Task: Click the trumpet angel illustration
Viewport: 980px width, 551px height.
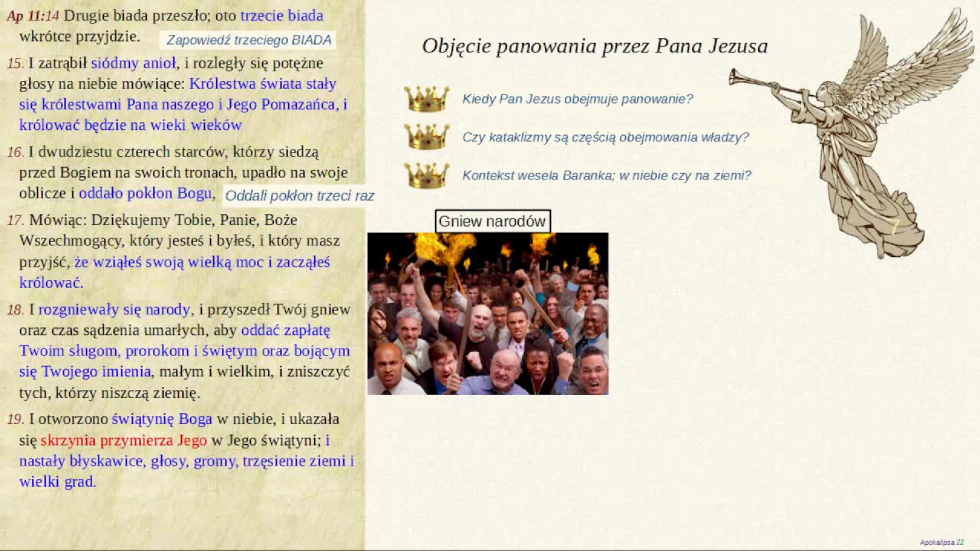Action: pyautogui.click(x=851, y=134)
